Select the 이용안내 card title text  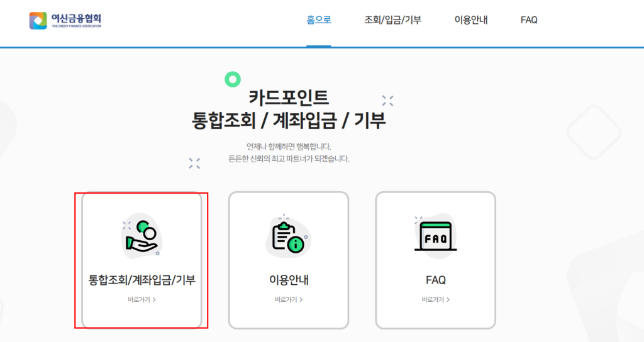tap(289, 280)
